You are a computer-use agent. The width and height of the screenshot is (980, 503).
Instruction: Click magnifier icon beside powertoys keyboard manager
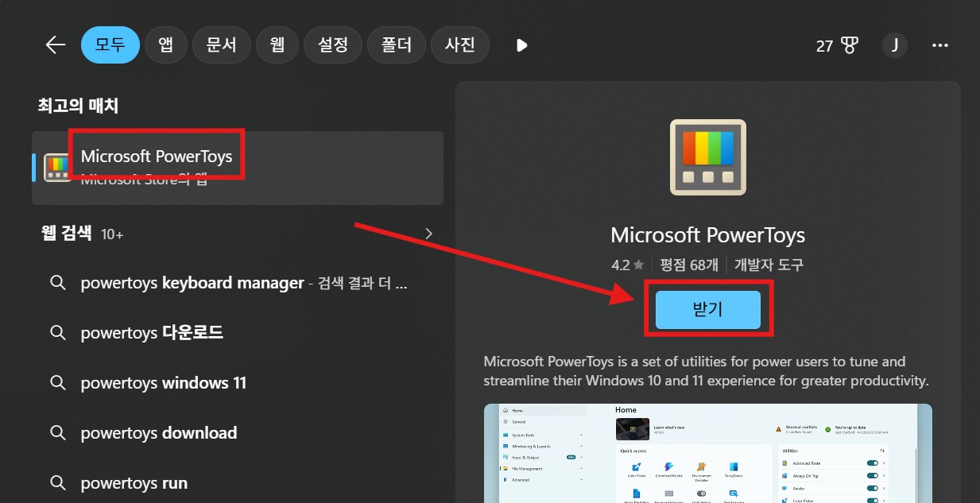(x=57, y=283)
